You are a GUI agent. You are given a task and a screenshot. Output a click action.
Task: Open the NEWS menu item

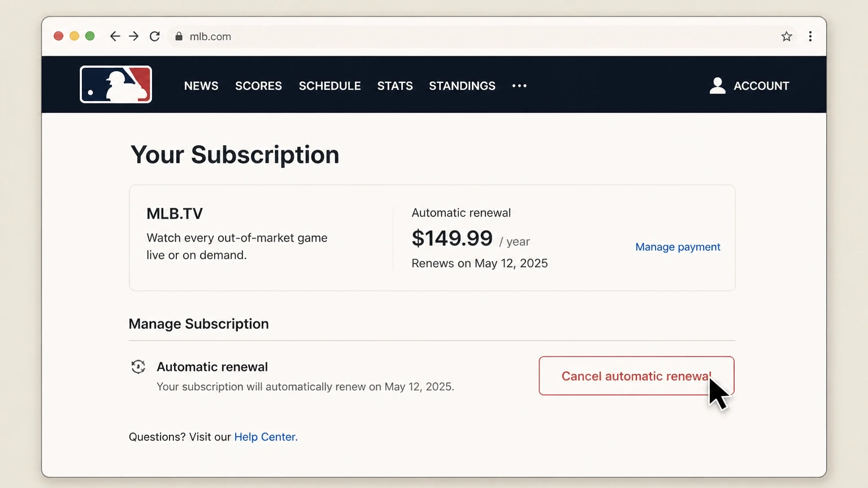click(x=201, y=86)
